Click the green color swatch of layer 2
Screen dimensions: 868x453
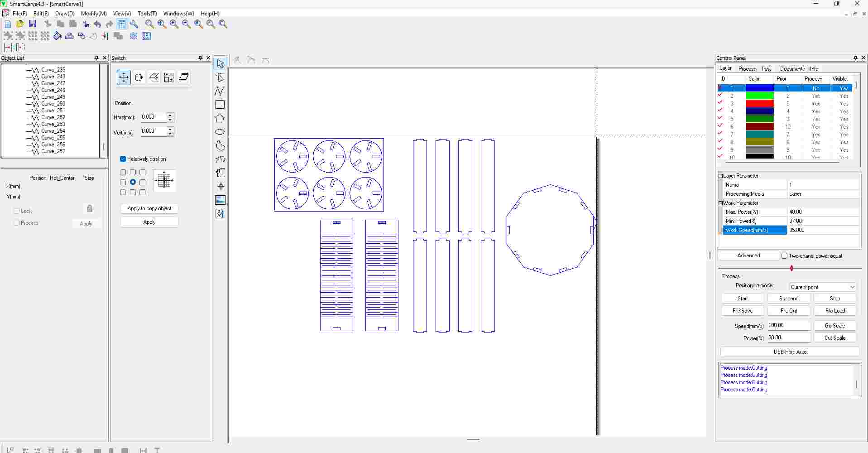click(760, 96)
